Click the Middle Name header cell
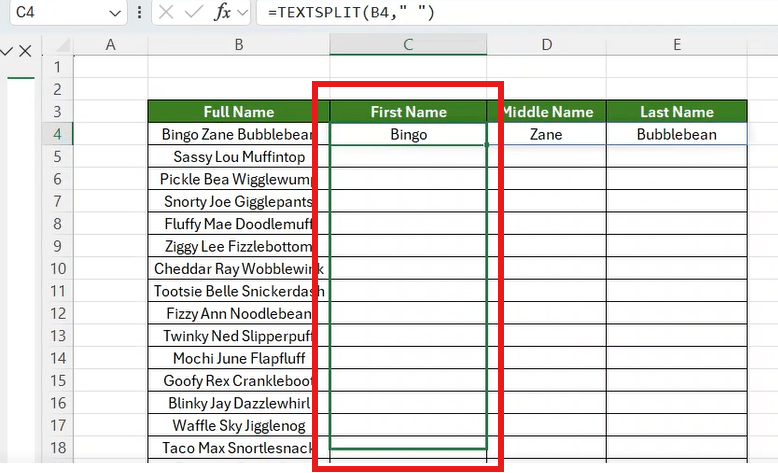778x473 pixels. tap(546, 112)
